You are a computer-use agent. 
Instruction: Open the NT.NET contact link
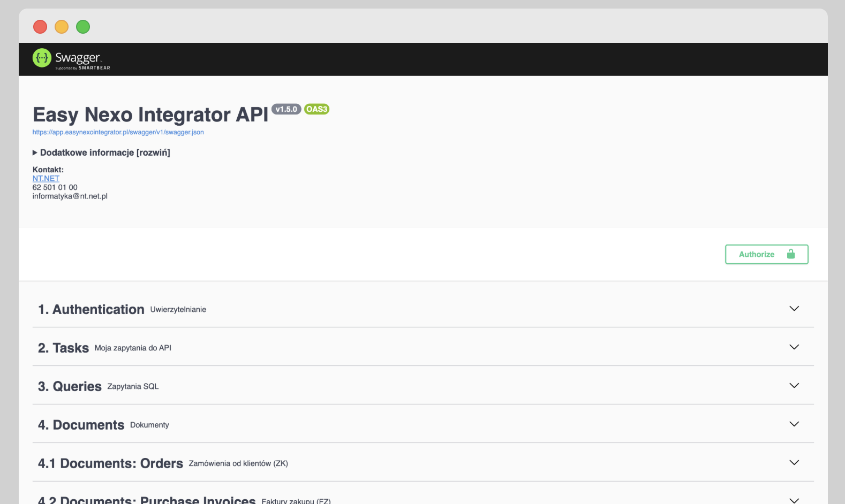pos(46,179)
